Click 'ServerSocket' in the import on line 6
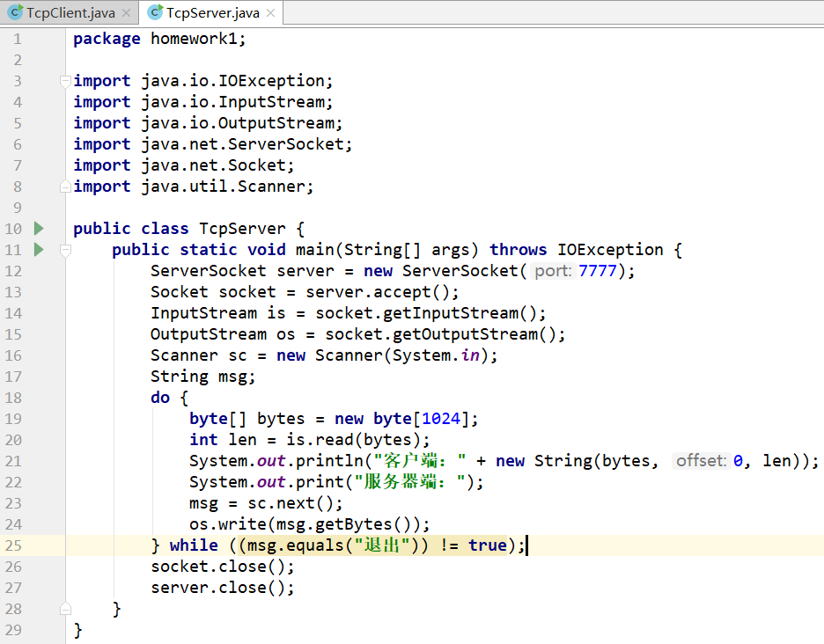Screen dimensions: 824x644 286,144
